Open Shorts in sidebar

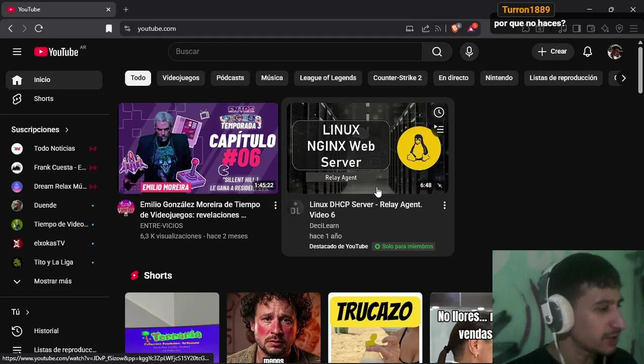[x=54, y=99]
